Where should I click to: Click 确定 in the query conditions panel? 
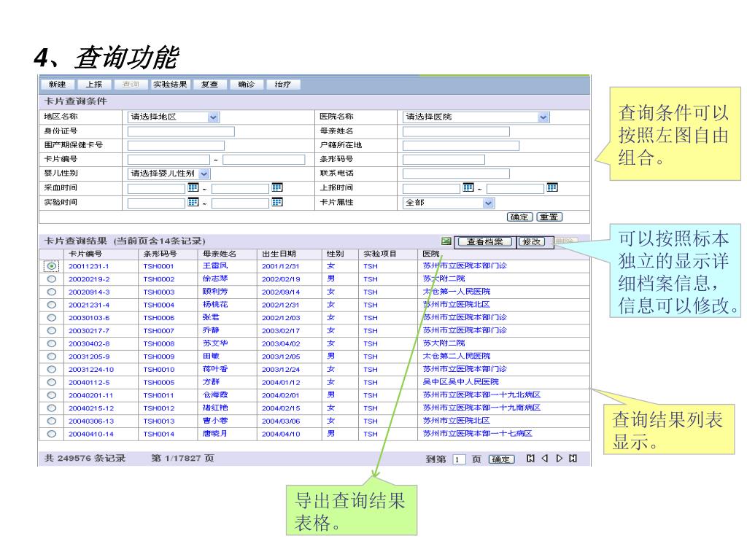point(519,217)
